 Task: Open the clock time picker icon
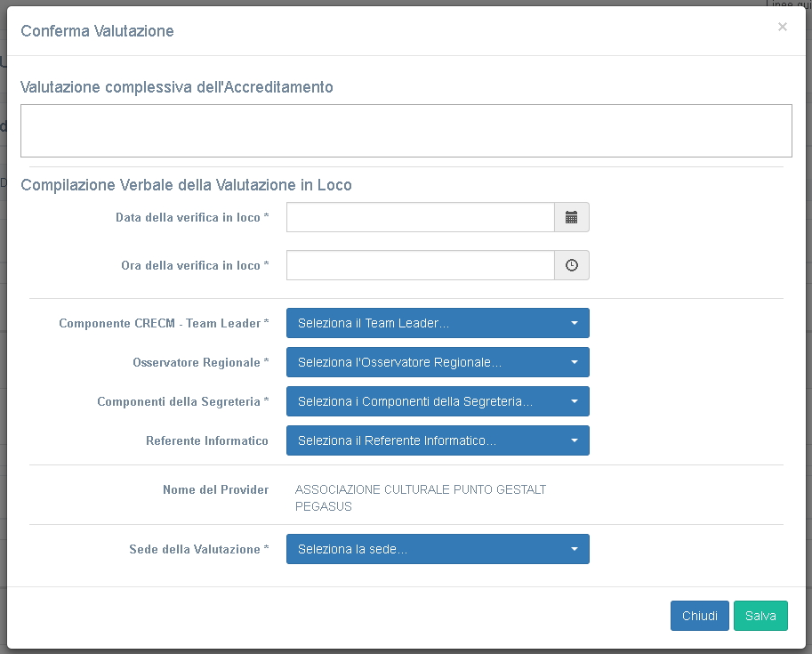(x=572, y=265)
